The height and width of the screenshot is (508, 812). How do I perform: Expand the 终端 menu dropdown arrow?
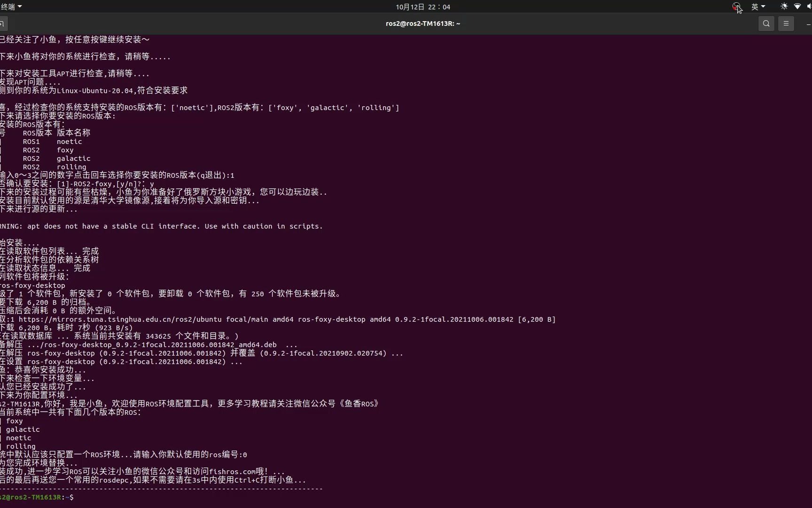pos(19,6)
